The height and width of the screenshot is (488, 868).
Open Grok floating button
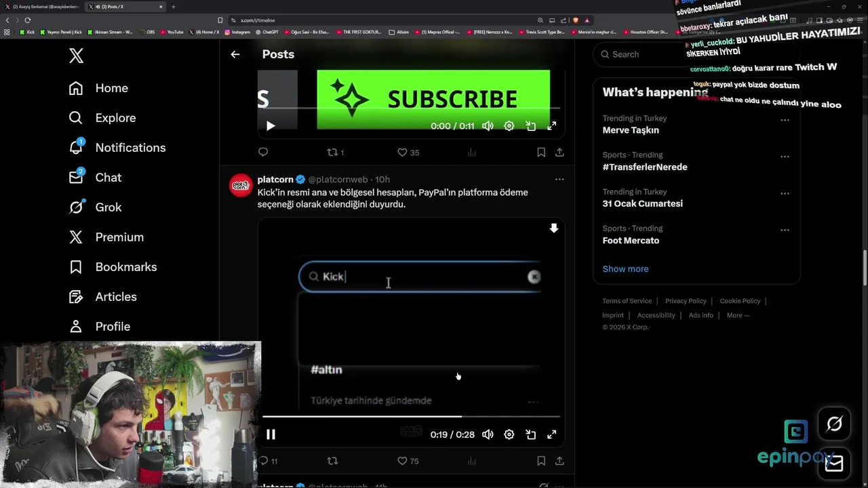point(834,424)
